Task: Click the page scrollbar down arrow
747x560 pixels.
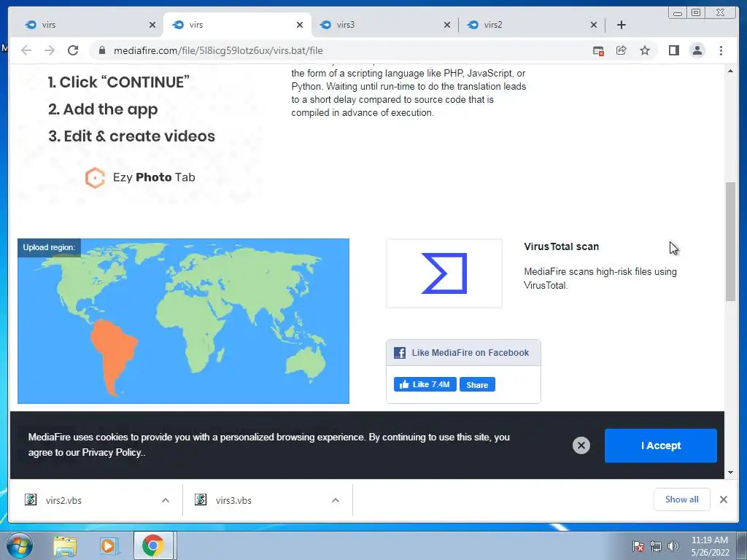Action: 731,472
